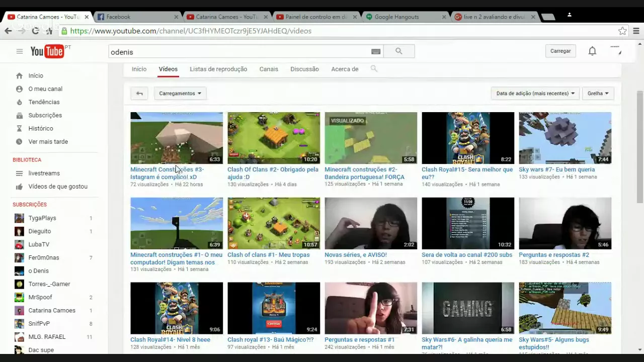Image resolution: width=644 pixels, height=362 pixels.
Task: Click the Histórico hourglass icon
Action: click(19, 128)
